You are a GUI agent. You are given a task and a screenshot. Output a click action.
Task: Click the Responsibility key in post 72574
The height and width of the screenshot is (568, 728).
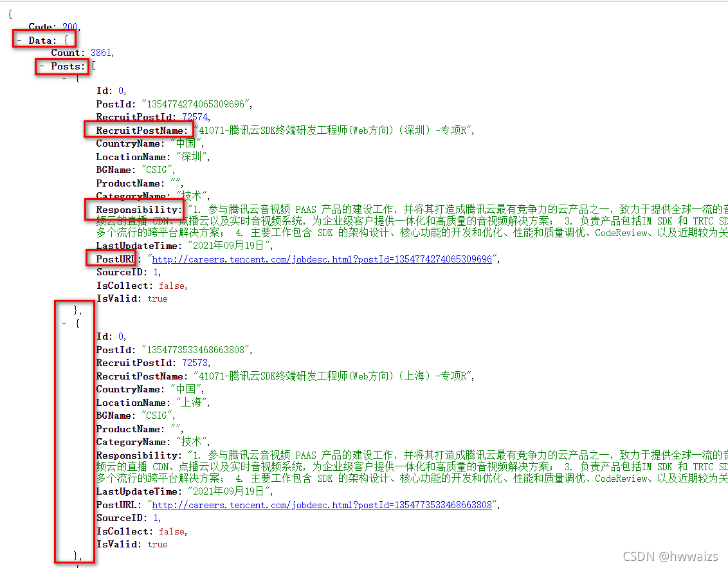(x=138, y=210)
